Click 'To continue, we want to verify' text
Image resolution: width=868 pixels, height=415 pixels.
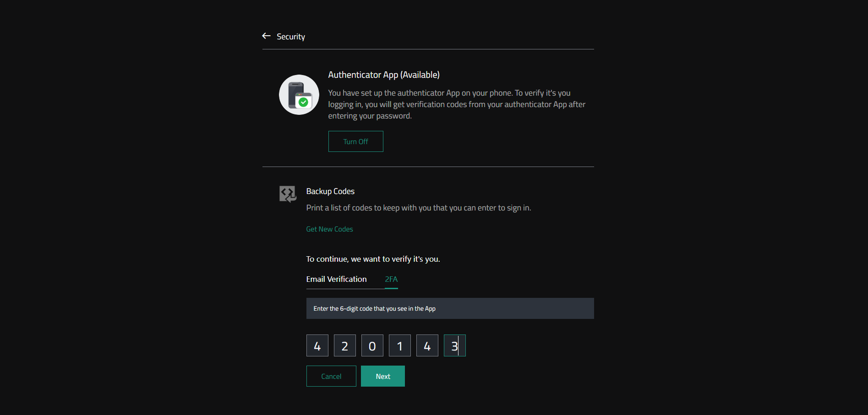pos(373,259)
